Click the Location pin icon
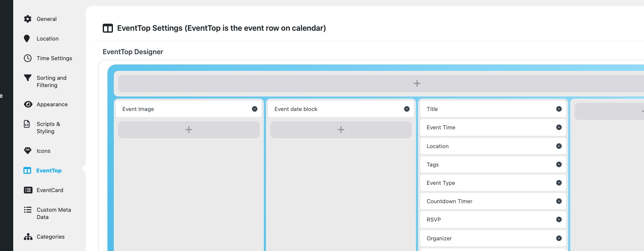Screen dimensions: 644x251 coord(27,38)
